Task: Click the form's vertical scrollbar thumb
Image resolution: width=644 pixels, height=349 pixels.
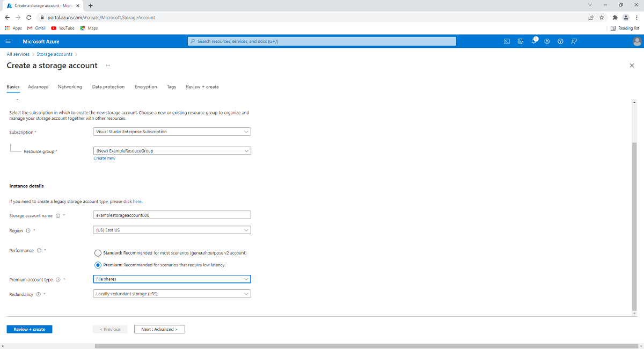Action: [x=635, y=227]
